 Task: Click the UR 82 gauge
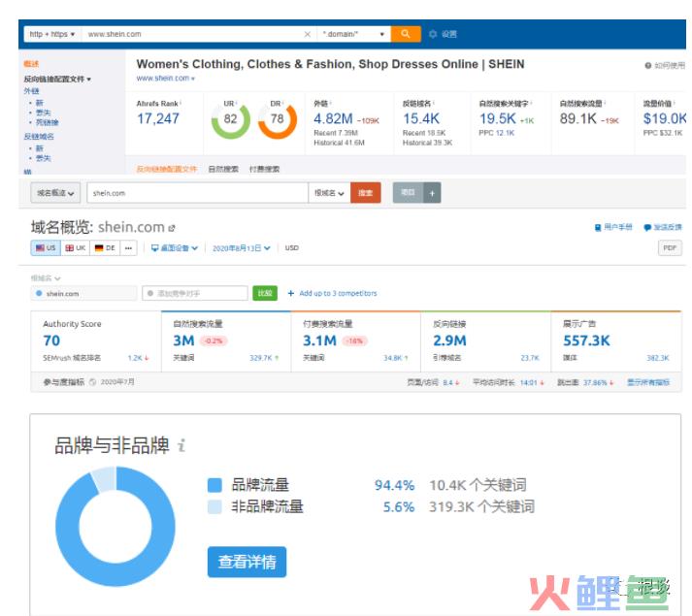point(230,119)
